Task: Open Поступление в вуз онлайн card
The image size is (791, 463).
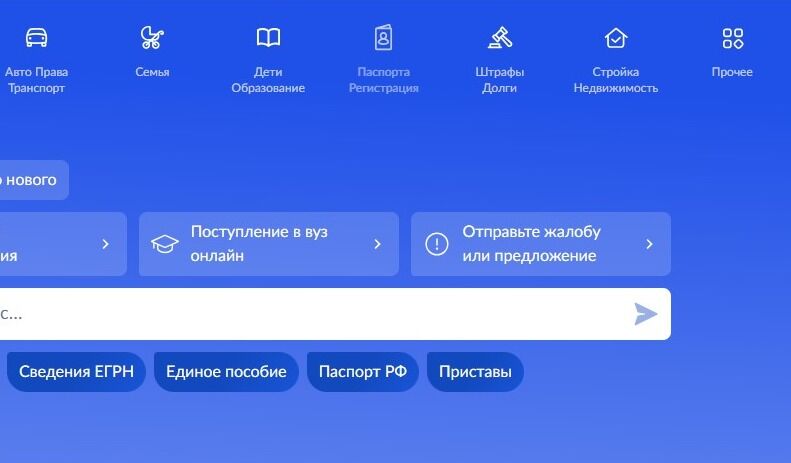Action: (269, 244)
